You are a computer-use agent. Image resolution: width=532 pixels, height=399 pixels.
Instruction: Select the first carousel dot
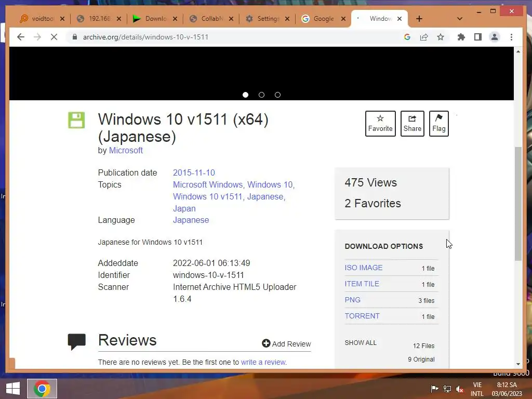pos(245,95)
